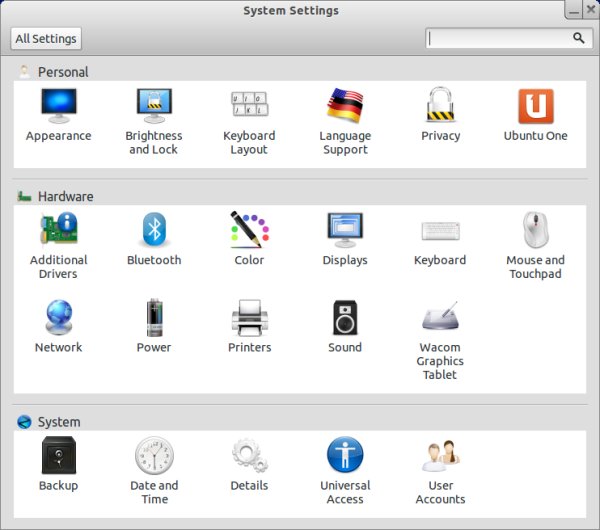Open the Printers settings
This screenshot has width=600, height=530.
(x=249, y=326)
